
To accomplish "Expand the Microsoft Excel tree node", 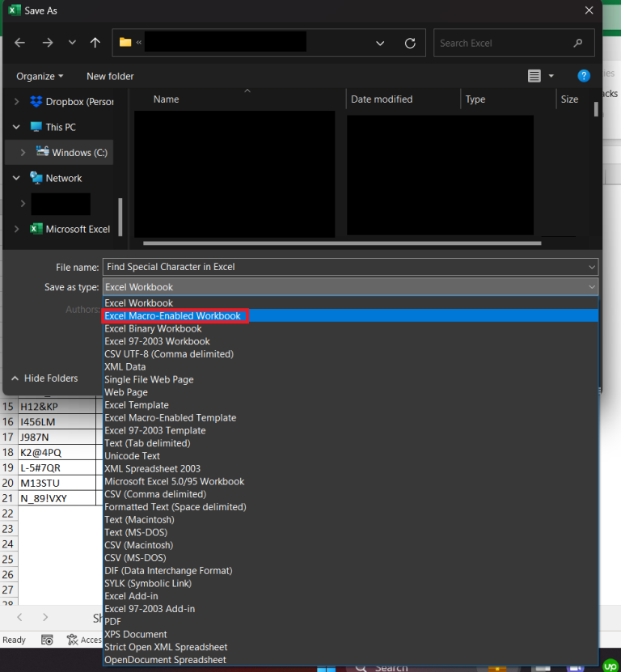I will coord(16,230).
